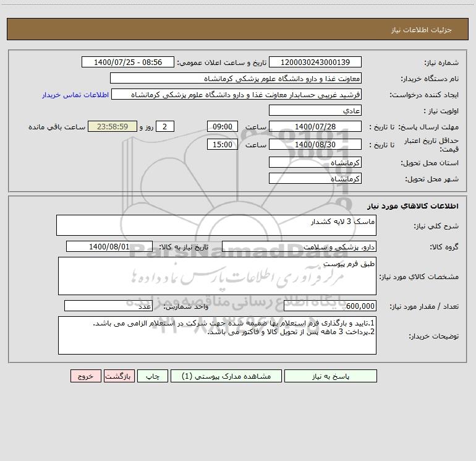The height and width of the screenshot is (461, 476).
Task: Click the شماره نیاز label
Action: coord(441,62)
